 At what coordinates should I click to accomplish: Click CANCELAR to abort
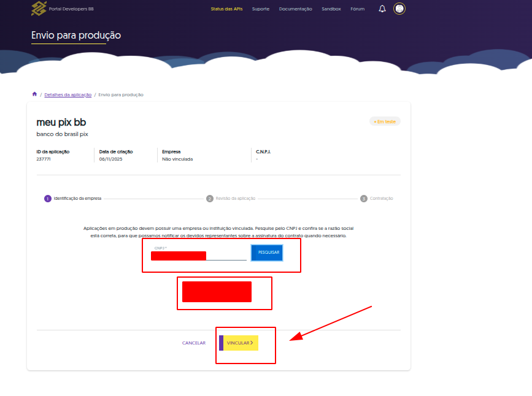coord(193,343)
